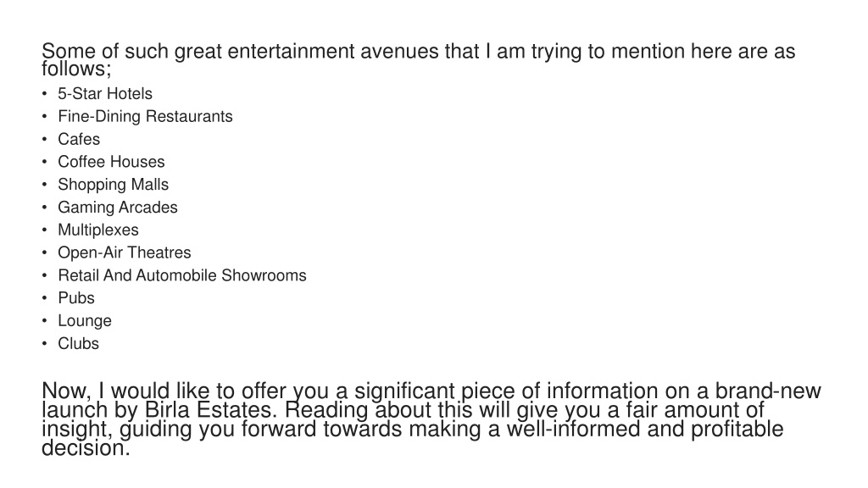This screenshot has height=488, width=868.
Task: Click on 'Shopping Malls' text
Action: 113,184
